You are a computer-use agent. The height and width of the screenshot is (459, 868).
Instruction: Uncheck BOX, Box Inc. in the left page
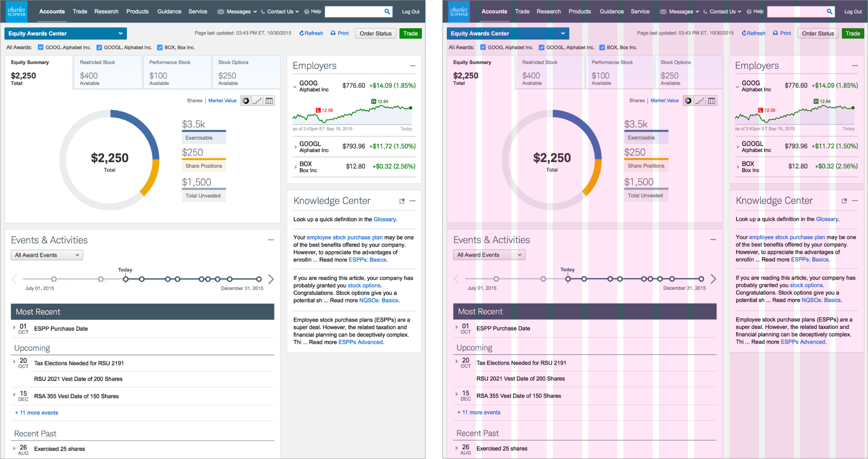[x=160, y=47]
